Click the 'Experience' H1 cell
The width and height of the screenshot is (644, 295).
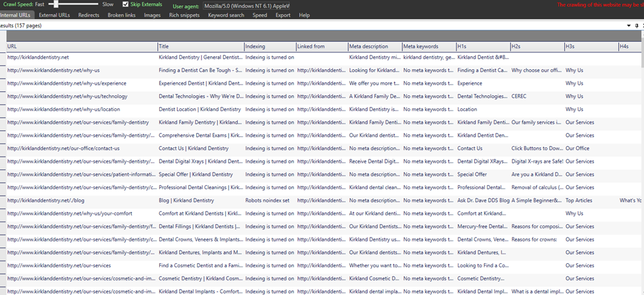click(x=470, y=83)
